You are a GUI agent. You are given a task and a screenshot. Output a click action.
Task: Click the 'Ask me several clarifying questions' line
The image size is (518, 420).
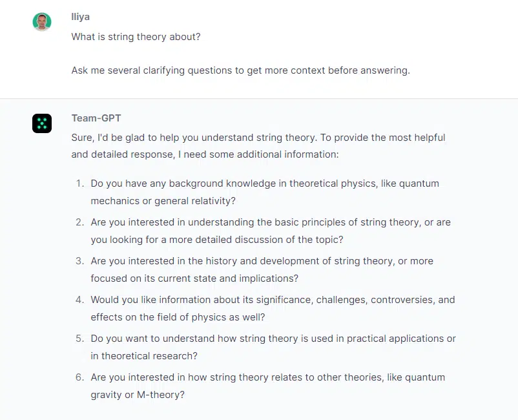point(240,70)
